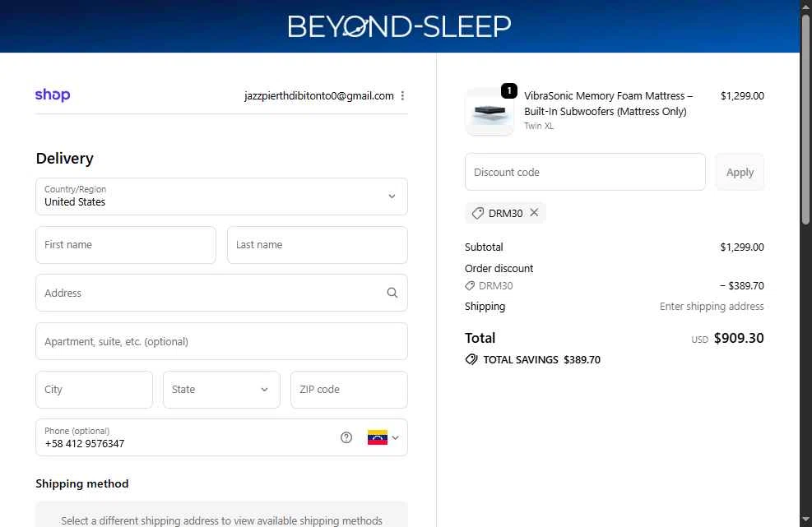
Task: Click the Apply discount button
Action: click(x=740, y=172)
